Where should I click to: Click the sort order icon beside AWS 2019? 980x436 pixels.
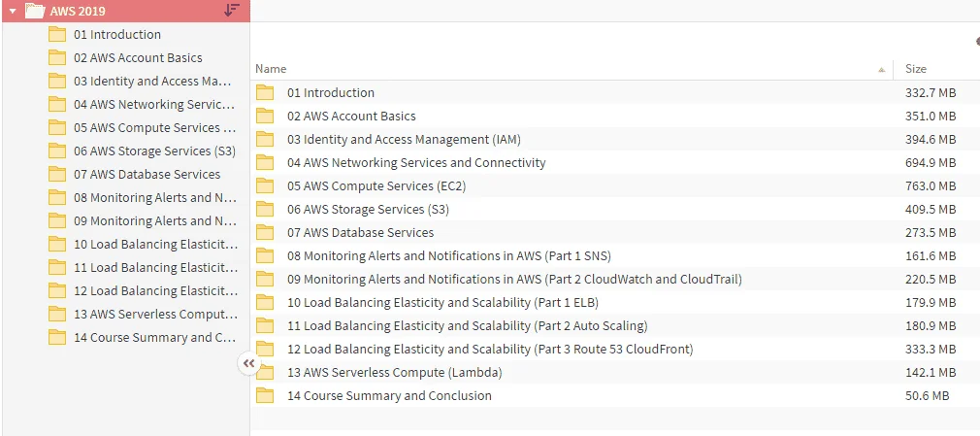(232, 10)
